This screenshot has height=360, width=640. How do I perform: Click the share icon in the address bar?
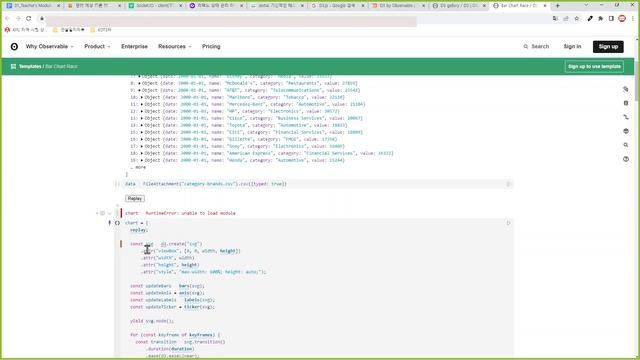pos(566,18)
